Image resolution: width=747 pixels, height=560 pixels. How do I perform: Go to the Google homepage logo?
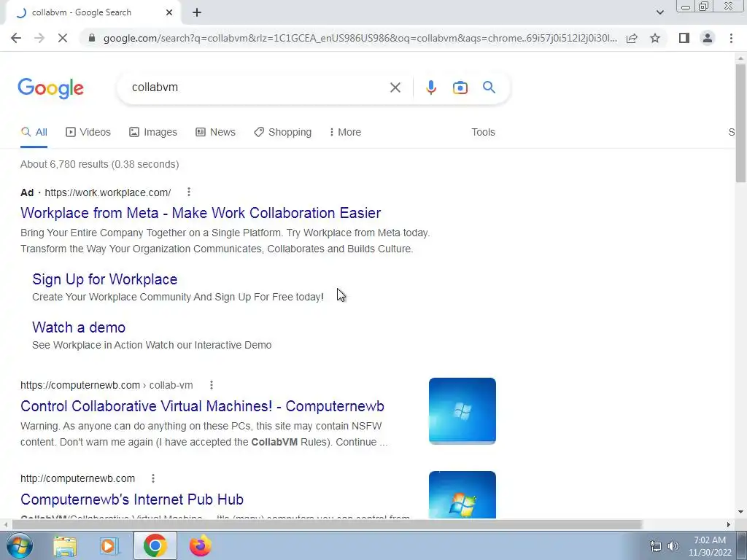tap(51, 88)
